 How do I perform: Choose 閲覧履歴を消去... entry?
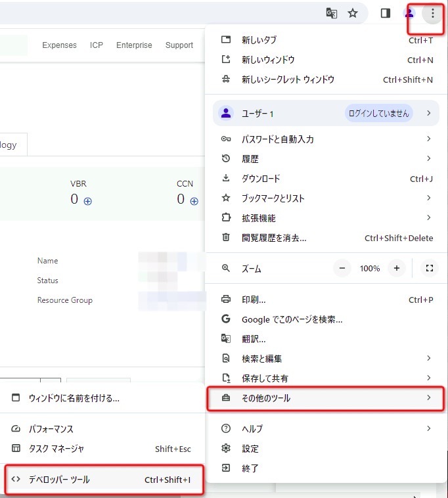[x=326, y=238]
